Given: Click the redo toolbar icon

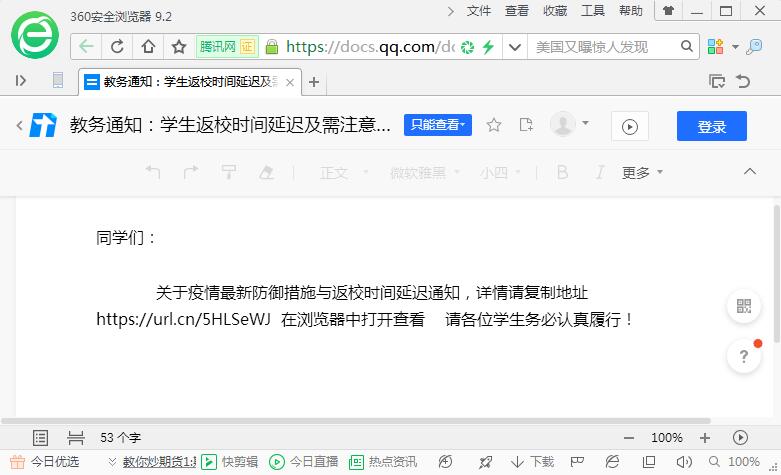Looking at the screenshot, I should click(191, 172).
